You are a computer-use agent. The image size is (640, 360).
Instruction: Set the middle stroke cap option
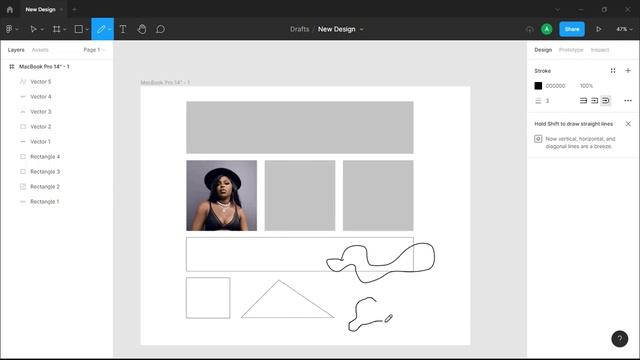594,100
